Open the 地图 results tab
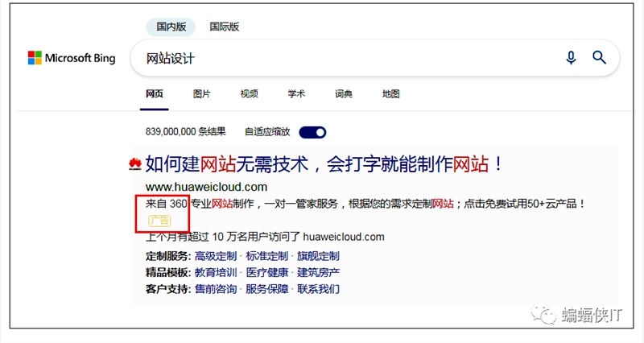The width and height of the screenshot is (644, 343). pos(390,94)
